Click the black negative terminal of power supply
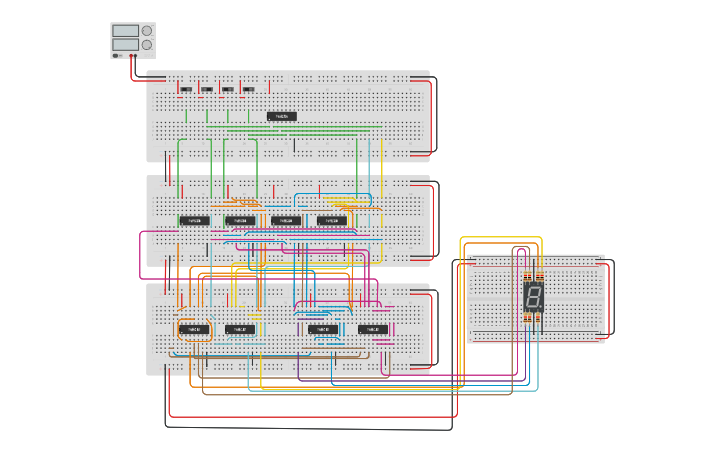 click(135, 55)
